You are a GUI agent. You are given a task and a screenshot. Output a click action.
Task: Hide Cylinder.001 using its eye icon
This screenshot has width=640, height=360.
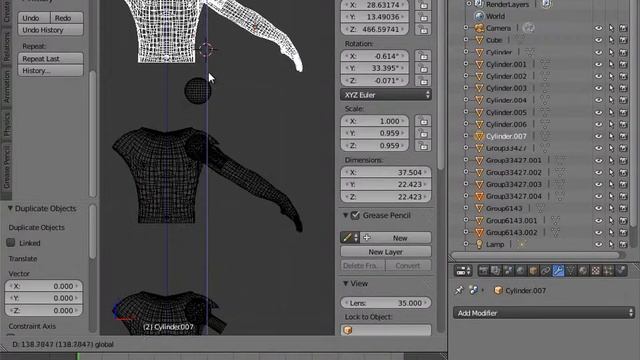[598, 64]
